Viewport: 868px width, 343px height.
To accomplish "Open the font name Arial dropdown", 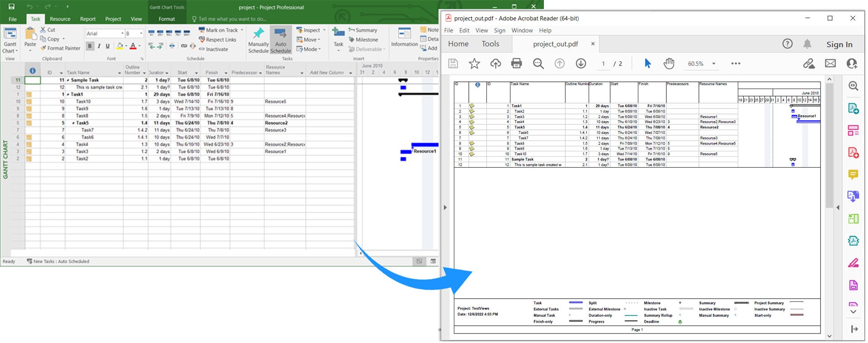I will click(x=122, y=34).
